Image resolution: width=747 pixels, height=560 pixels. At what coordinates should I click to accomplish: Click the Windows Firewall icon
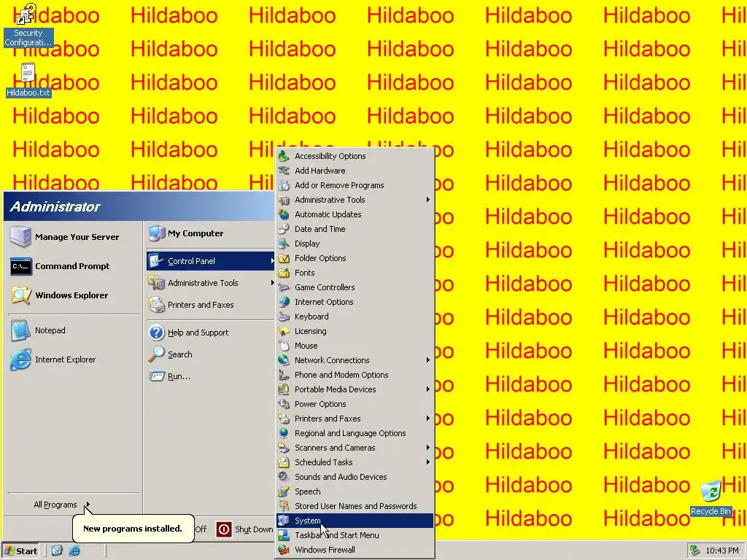[284, 550]
